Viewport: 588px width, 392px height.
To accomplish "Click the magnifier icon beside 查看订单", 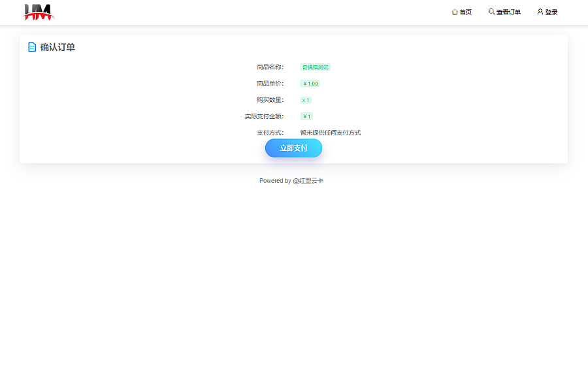I will coord(491,12).
